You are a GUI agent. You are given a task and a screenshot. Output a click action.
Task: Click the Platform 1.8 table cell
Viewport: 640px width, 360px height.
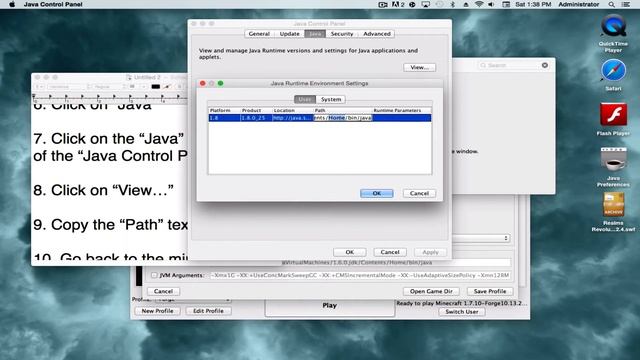pos(224,118)
